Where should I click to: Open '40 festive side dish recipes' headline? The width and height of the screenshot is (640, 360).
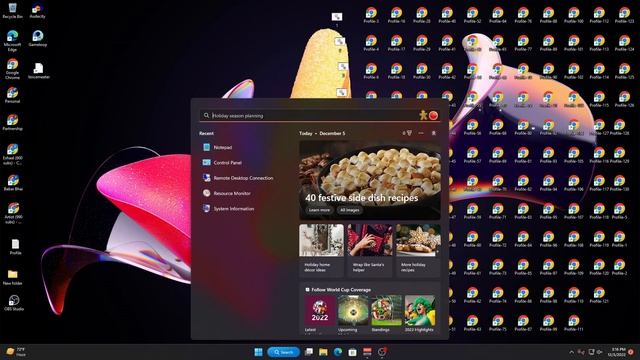[362, 198]
